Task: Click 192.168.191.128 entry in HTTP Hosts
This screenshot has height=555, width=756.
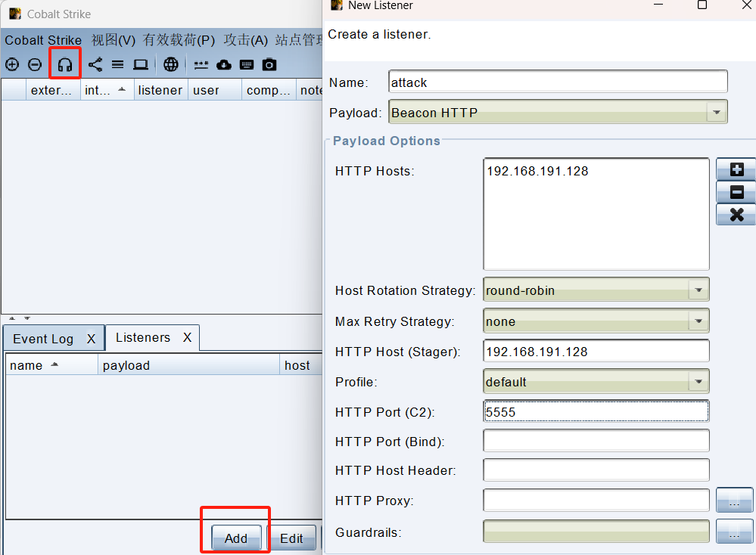Action: 537,171
